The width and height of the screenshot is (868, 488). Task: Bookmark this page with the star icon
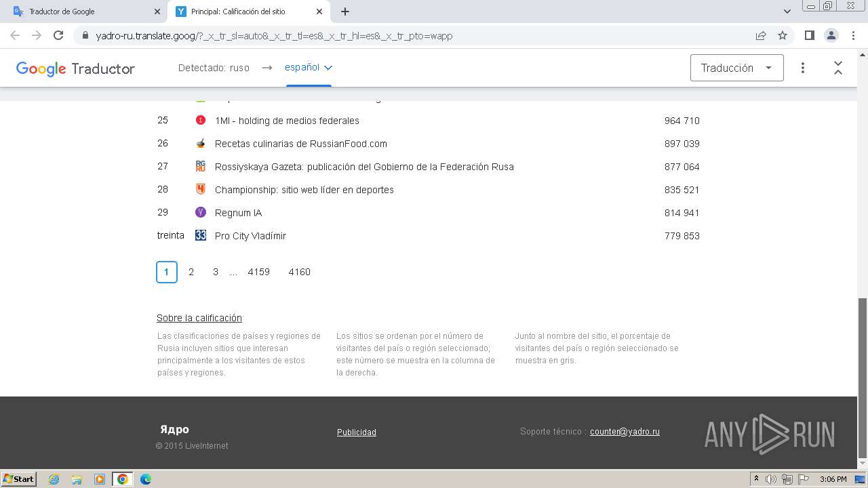pos(783,35)
